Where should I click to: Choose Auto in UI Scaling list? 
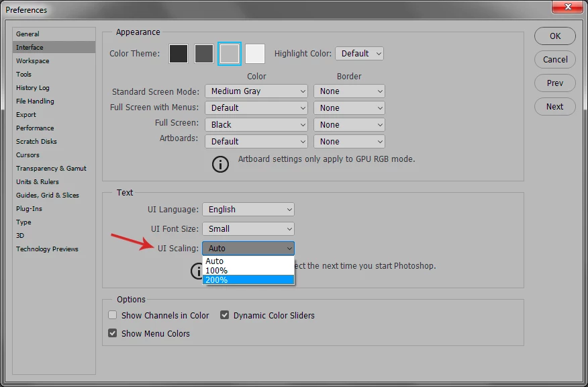248,261
